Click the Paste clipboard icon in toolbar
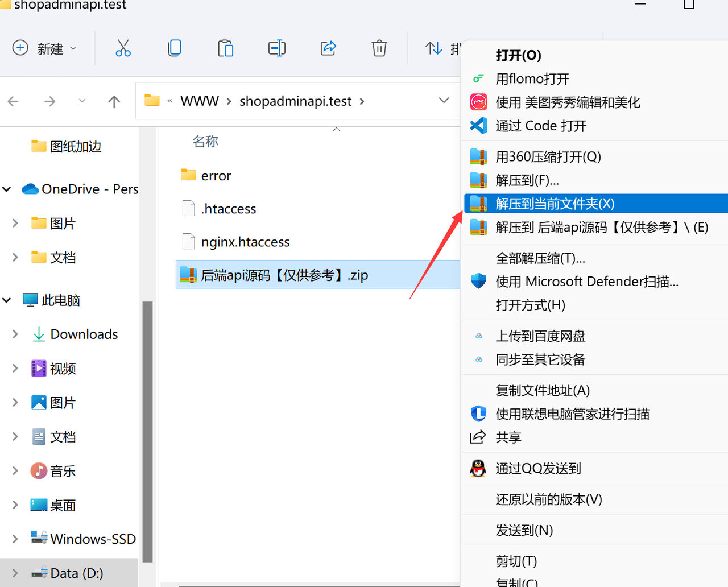The height and width of the screenshot is (587, 728). [226, 48]
